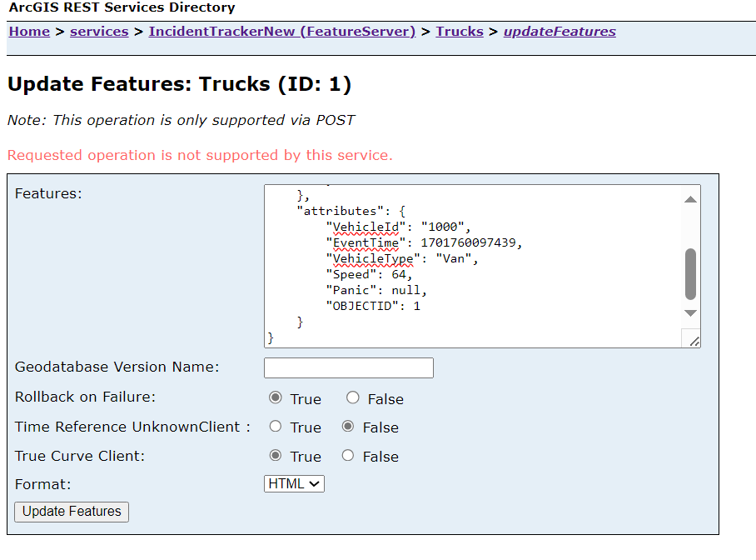The width and height of the screenshot is (756, 560).
Task: Go to the services breadcrumb link
Action: [99, 32]
